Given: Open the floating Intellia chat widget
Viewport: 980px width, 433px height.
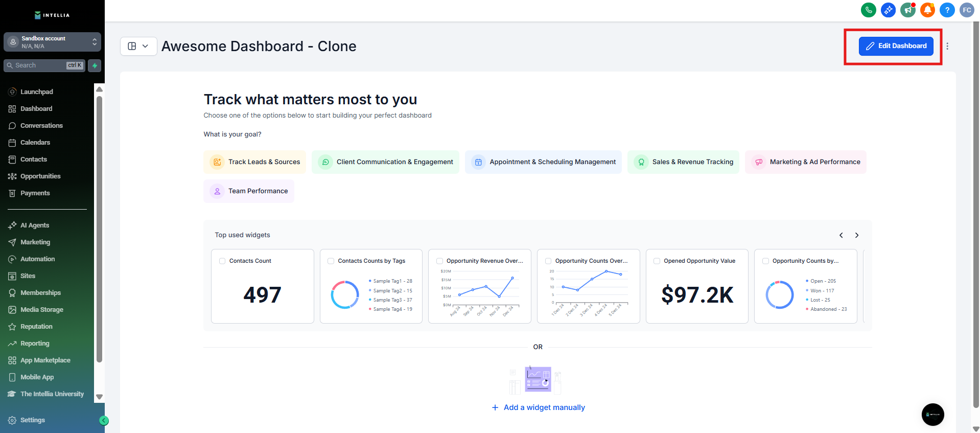Looking at the screenshot, I should tap(933, 415).
